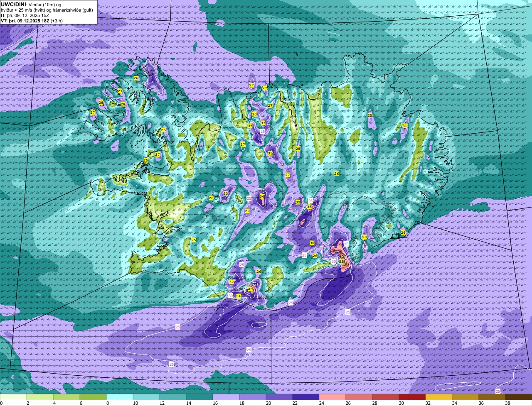Select the yellow 32 gust value
532x406 pixels.
tap(298, 202)
